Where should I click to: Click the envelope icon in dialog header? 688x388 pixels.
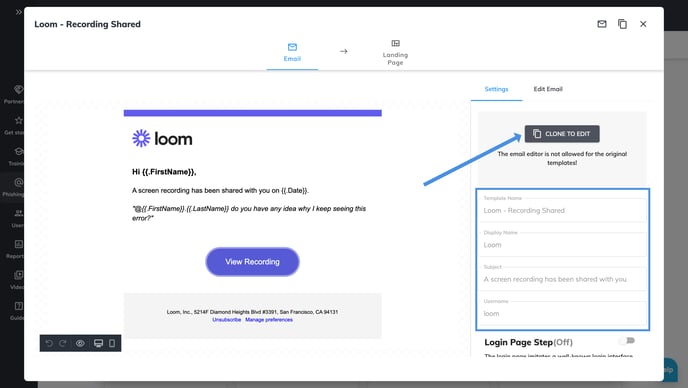602,24
